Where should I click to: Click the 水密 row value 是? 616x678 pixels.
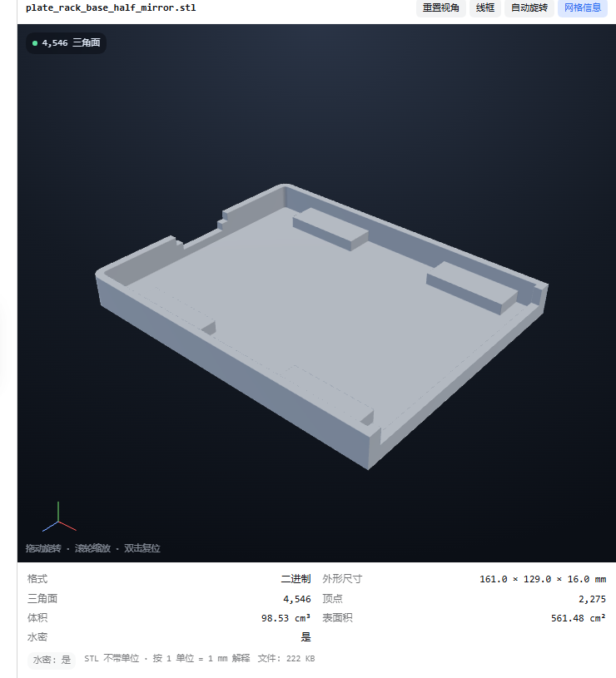coord(306,637)
